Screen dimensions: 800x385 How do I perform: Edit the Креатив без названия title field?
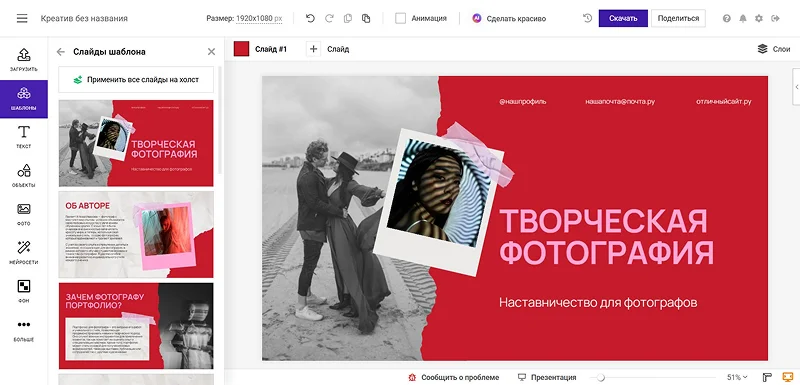click(x=84, y=18)
